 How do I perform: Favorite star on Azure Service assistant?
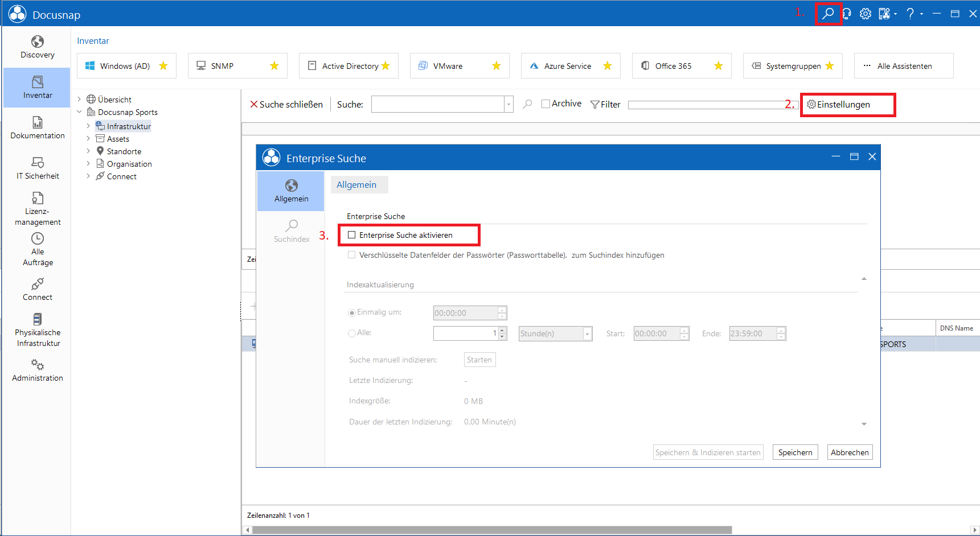(608, 66)
